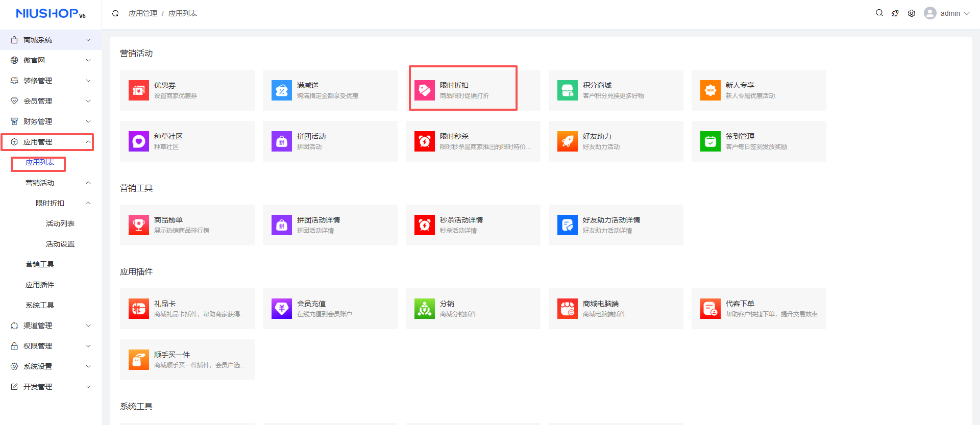Viewport: 980px width, 425px height.
Task: Click the settings gear icon in header
Action: click(x=912, y=13)
